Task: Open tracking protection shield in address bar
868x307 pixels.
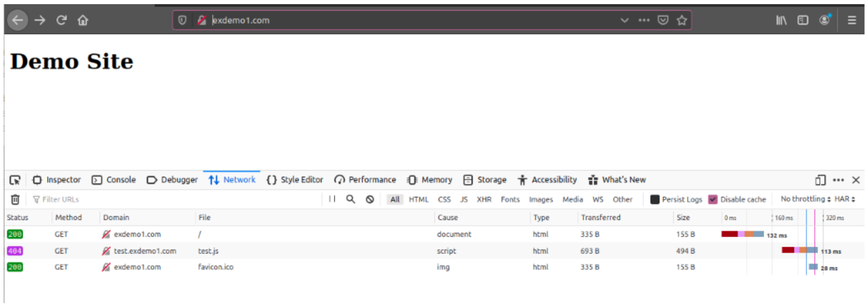Action: click(x=182, y=20)
